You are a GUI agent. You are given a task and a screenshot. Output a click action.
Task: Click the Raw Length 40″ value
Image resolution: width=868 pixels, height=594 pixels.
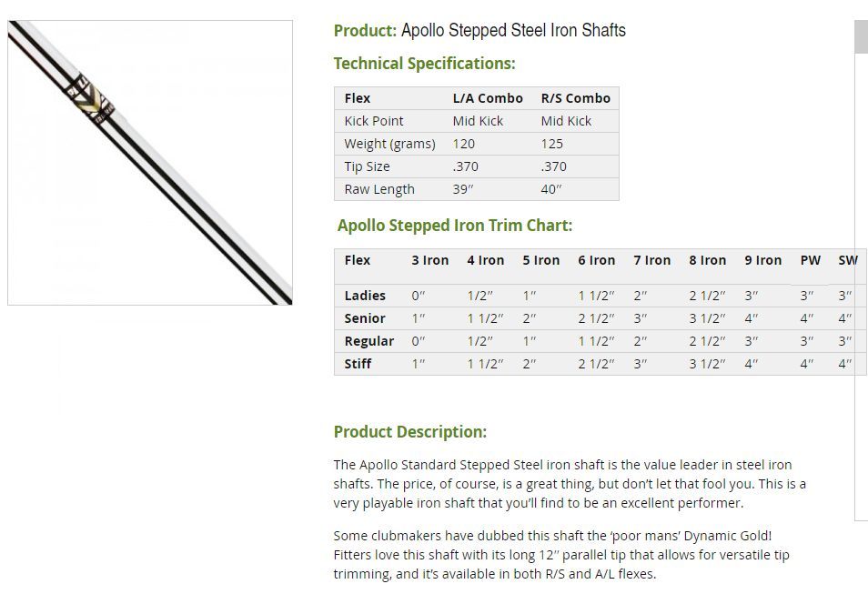[551, 189]
